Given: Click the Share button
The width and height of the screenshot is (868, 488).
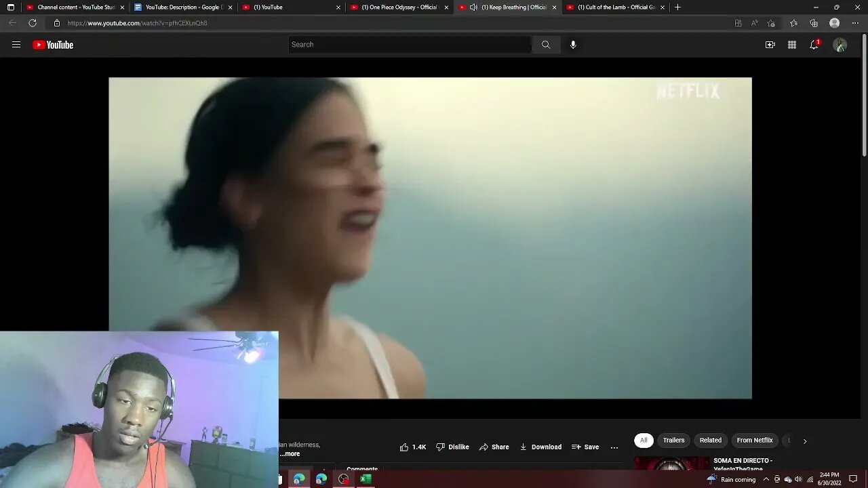Looking at the screenshot, I should [494, 447].
